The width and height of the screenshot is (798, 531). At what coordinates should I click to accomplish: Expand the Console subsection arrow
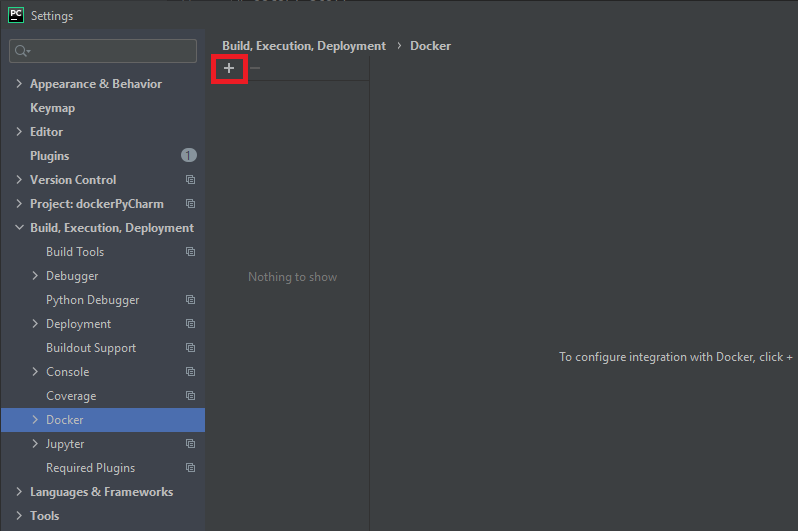(35, 372)
